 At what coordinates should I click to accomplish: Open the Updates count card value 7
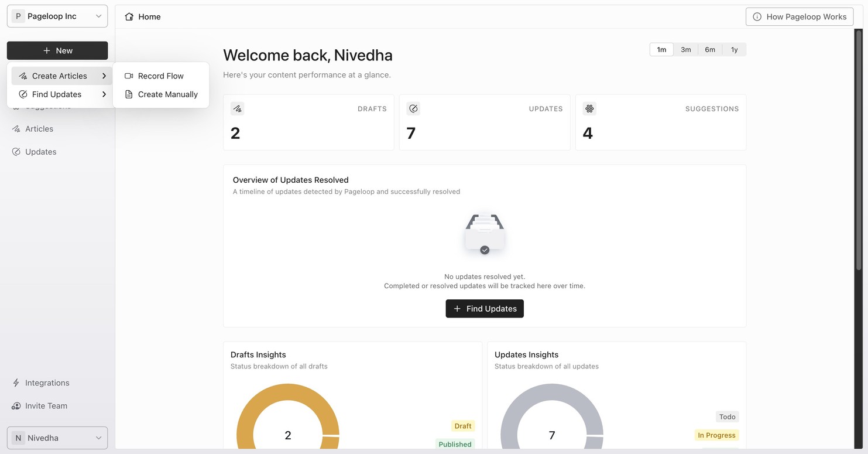(x=411, y=134)
